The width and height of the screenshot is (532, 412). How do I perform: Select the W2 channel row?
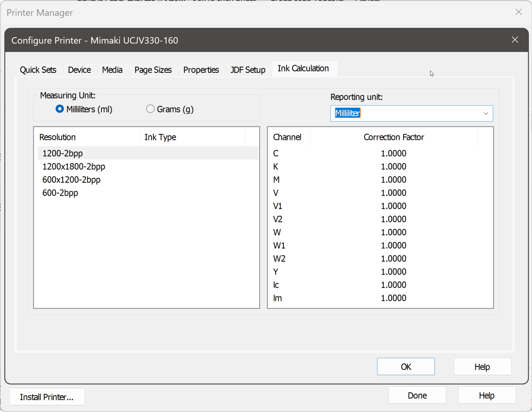380,259
